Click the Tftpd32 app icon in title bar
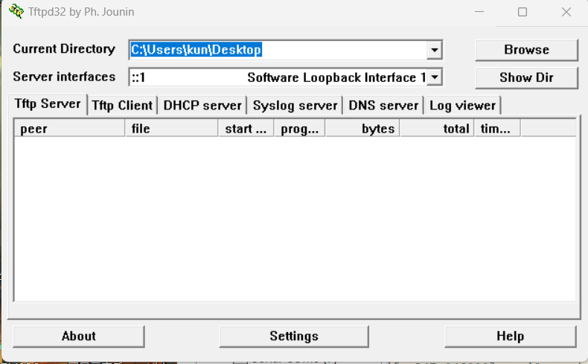Image resolution: width=588 pixels, height=364 pixels. tap(16, 11)
